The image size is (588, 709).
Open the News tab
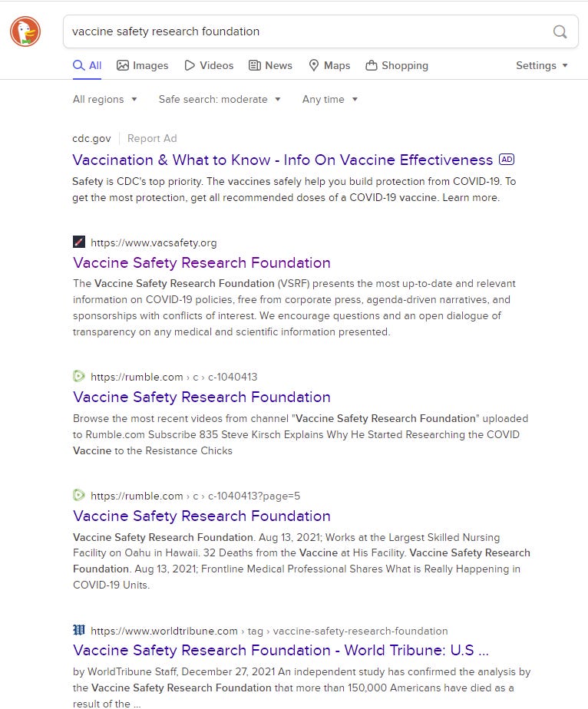(270, 65)
